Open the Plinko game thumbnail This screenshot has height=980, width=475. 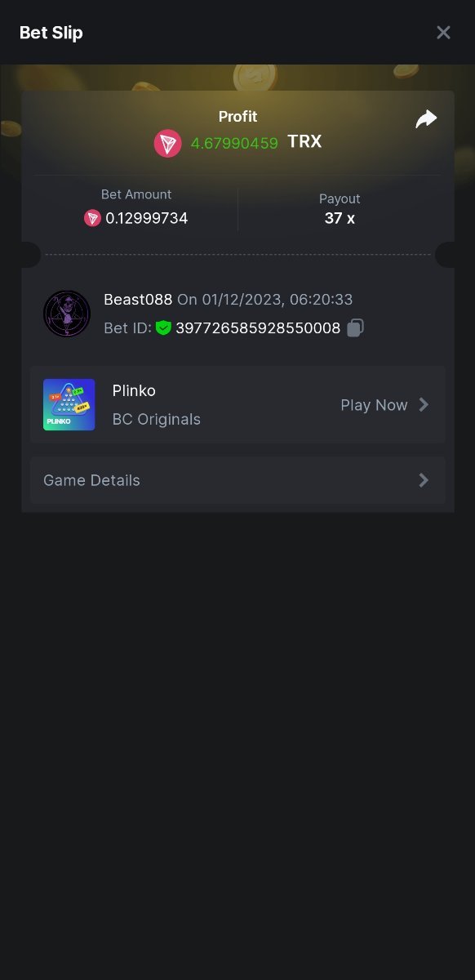click(x=69, y=404)
